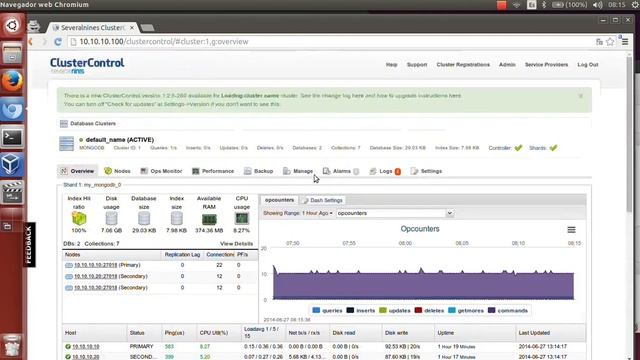
Task: Click the translate icon in address bar
Action: tap(599, 42)
